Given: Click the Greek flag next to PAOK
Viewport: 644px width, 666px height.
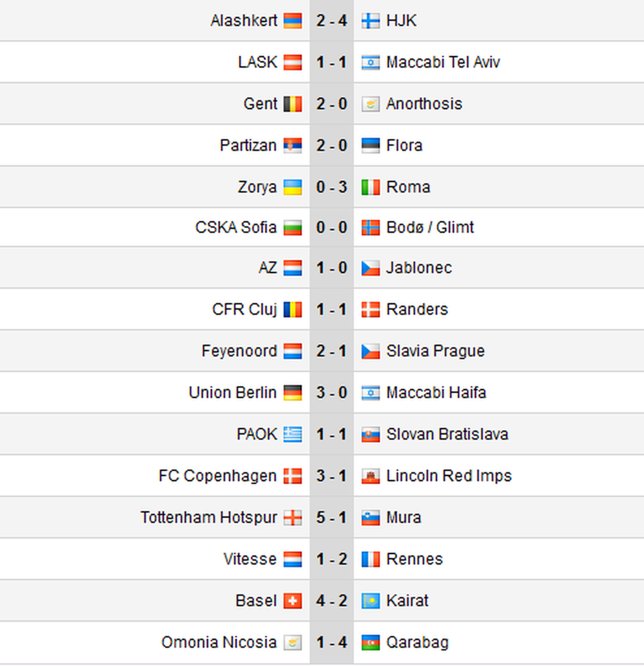Looking at the screenshot, I should pos(293,434).
